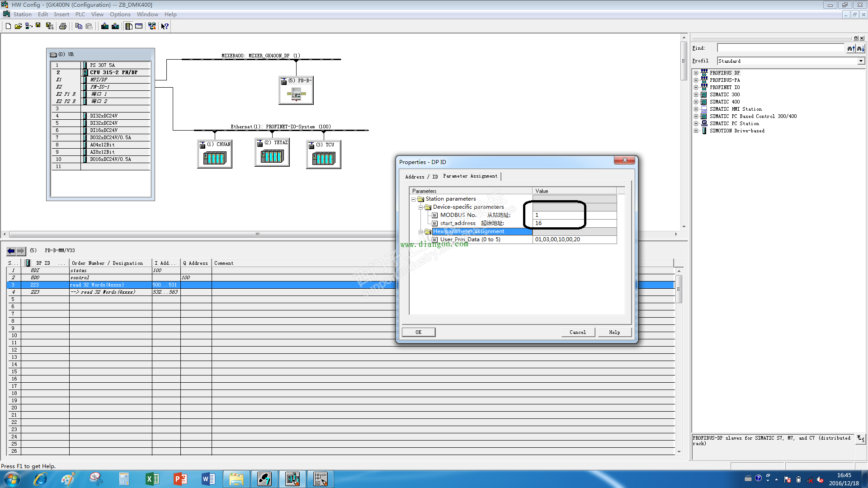Click Cancel in the Properties dialog
Screen dimensions: 868x488
point(577,332)
